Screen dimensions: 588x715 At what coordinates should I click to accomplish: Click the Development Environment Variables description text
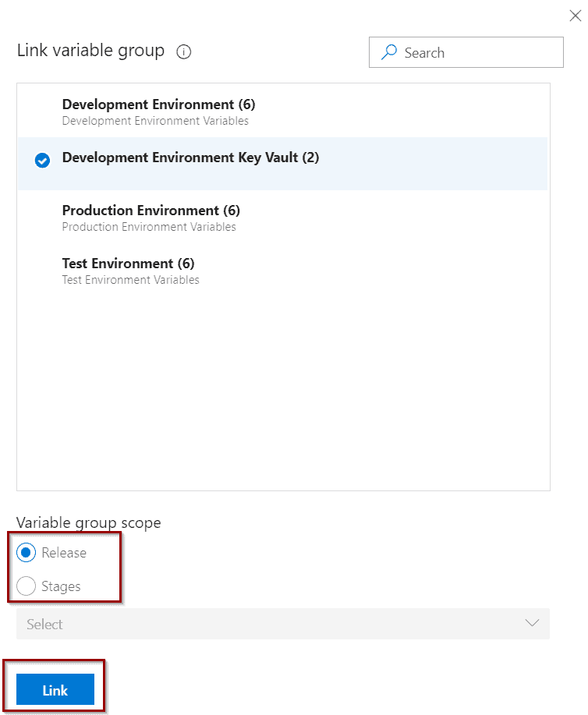click(155, 121)
